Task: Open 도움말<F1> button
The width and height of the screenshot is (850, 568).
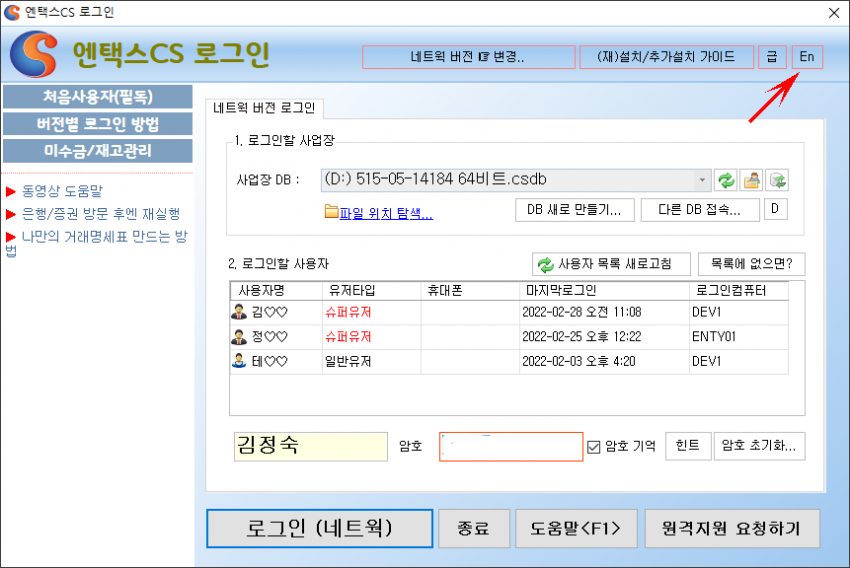Action: (x=576, y=528)
